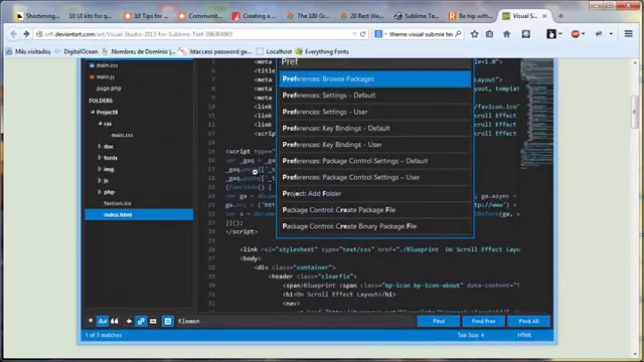
Task: Switch to 'Sublime Te...' tab
Action: (417, 16)
